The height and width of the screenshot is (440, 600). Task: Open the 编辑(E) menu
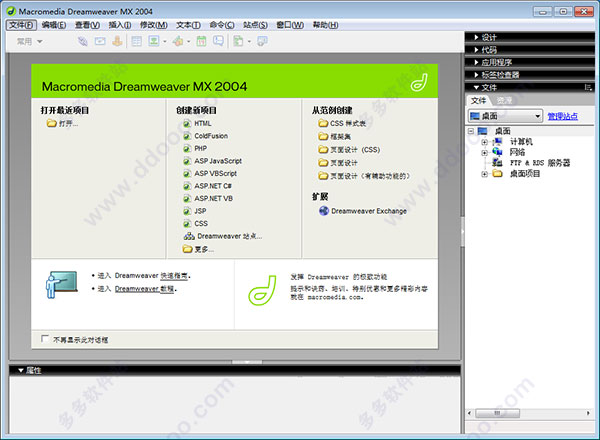(54, 25)
